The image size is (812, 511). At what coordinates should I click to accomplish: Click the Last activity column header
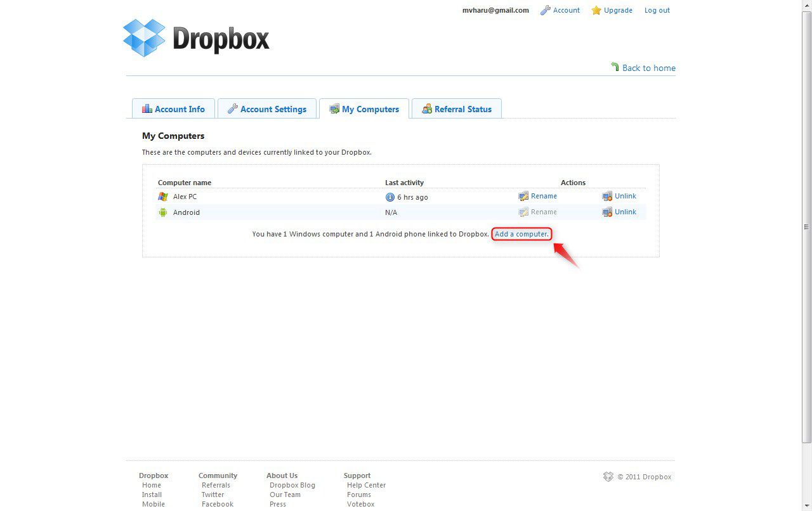(x=405, y=183)
